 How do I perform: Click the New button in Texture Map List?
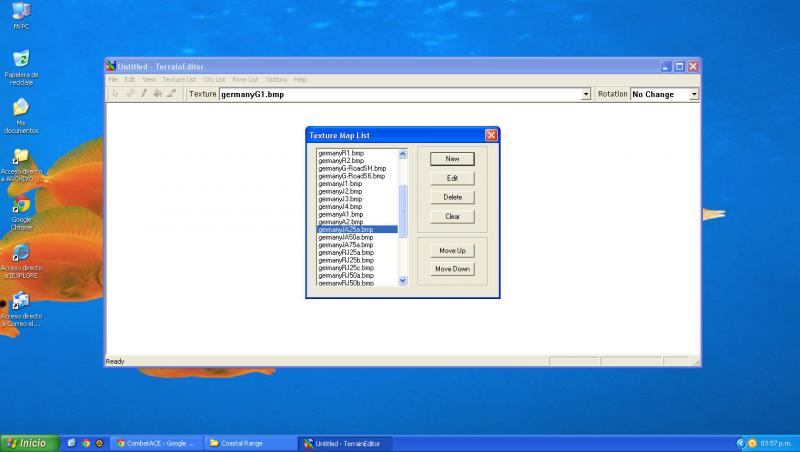(452, 159)
